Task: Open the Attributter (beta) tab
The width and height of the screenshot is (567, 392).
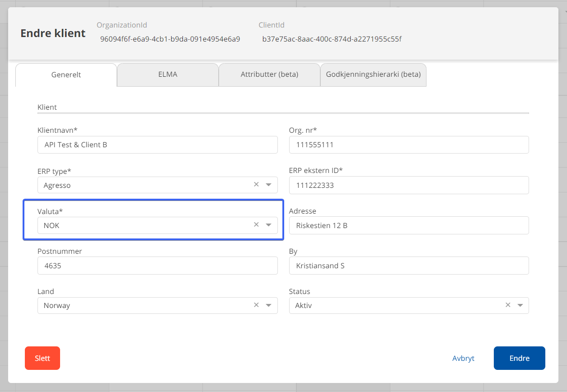Action: (x=269, y=75)
